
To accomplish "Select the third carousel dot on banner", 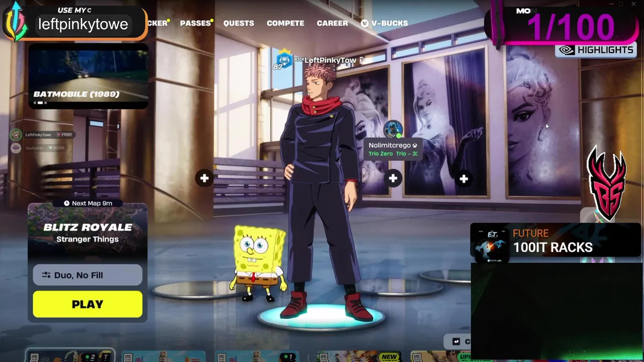I will [45, 103].
